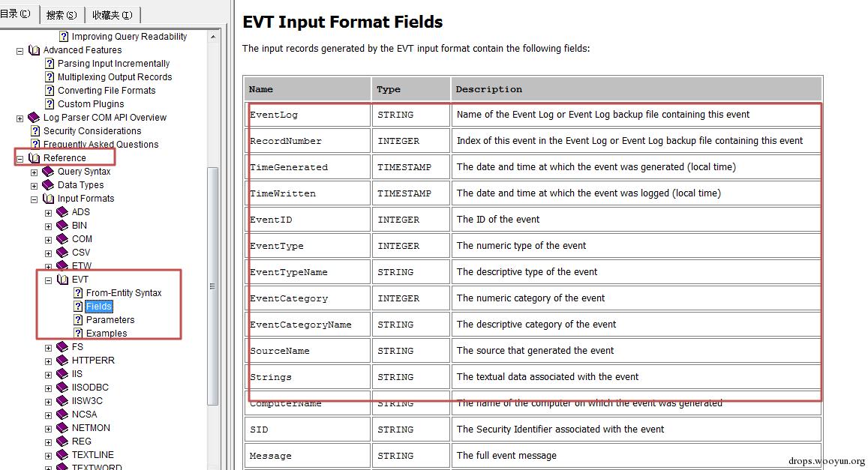This screenshot has height=470, width=868.
Task: Switch to the 搜索(S) tab
Action: click(61, 15)
